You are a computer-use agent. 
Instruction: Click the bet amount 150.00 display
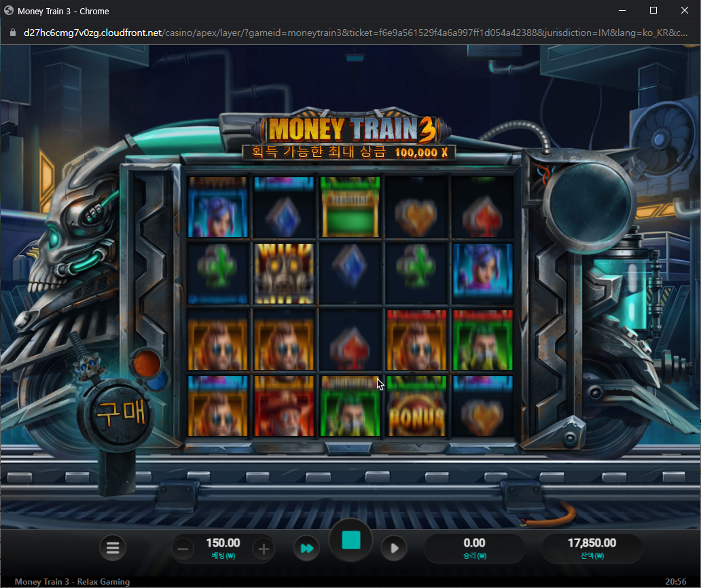[x=223, y=548]
